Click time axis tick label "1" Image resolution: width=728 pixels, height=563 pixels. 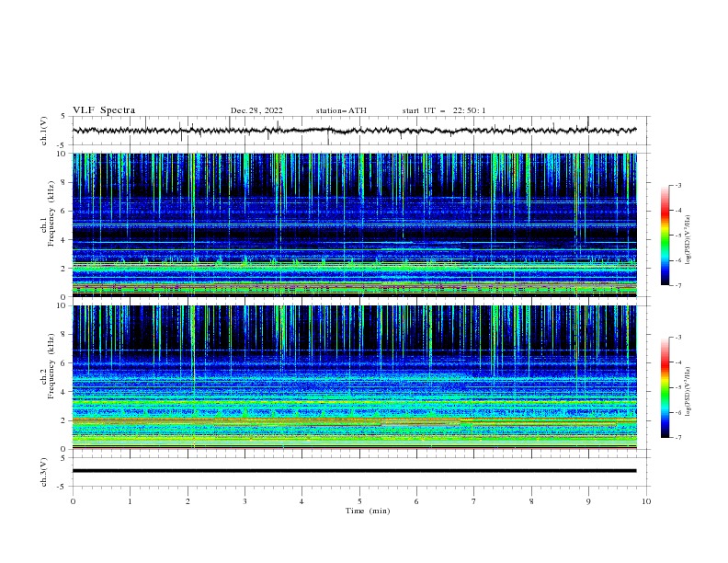point(130,501)
